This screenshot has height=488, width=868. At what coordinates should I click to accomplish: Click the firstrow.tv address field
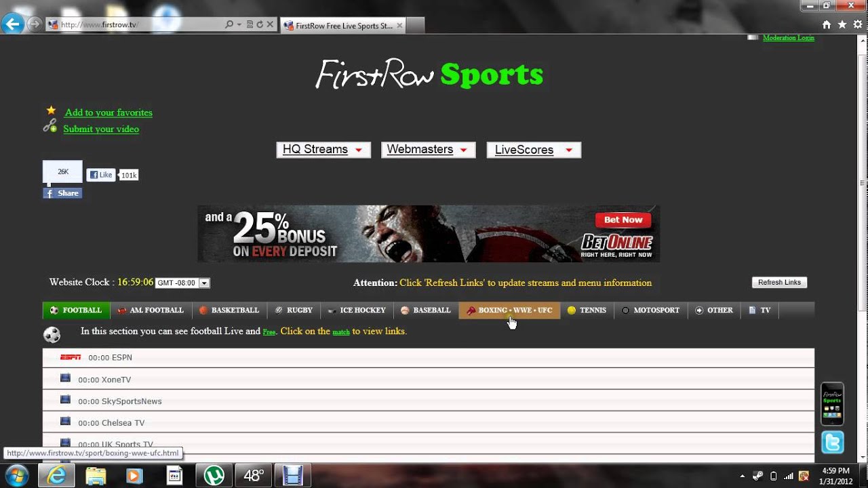click(x=136, y=24)
